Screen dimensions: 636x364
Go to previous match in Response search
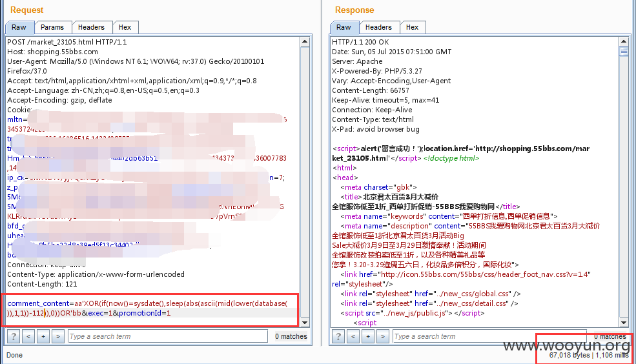[x=353, y=336]
